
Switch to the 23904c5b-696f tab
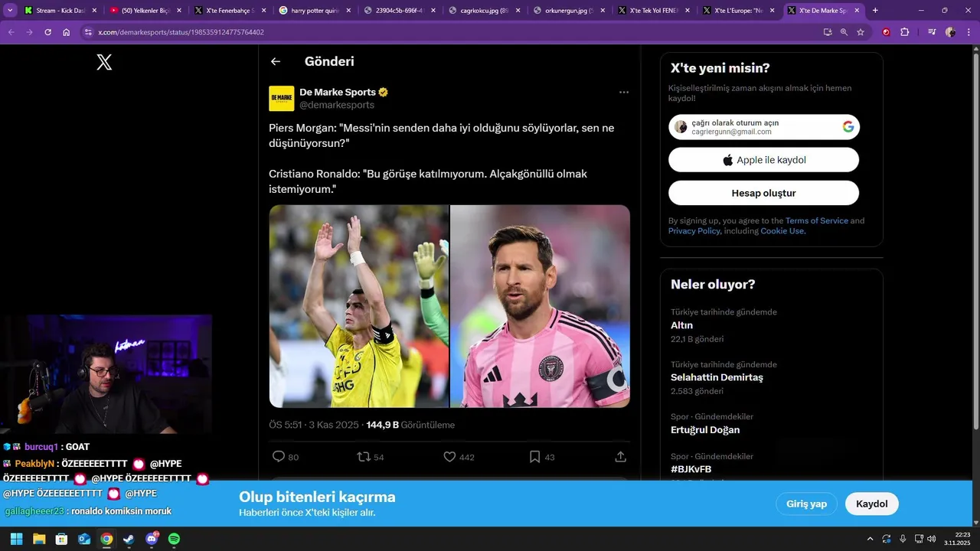pos(400,11)
